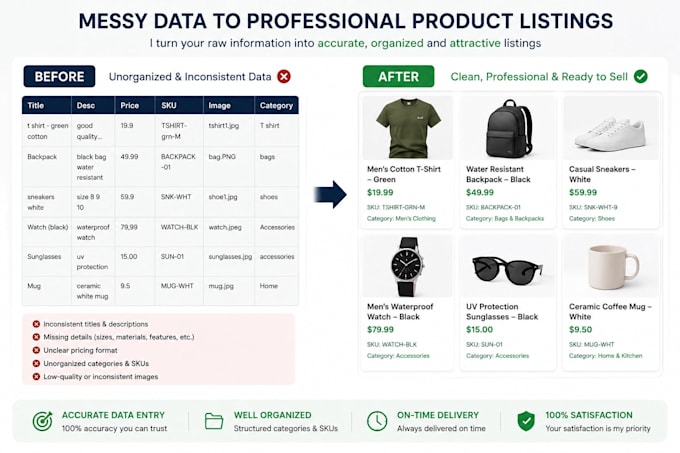680x453 pixels.
Task: Select the Desc column header
Action: pos(93,105)
